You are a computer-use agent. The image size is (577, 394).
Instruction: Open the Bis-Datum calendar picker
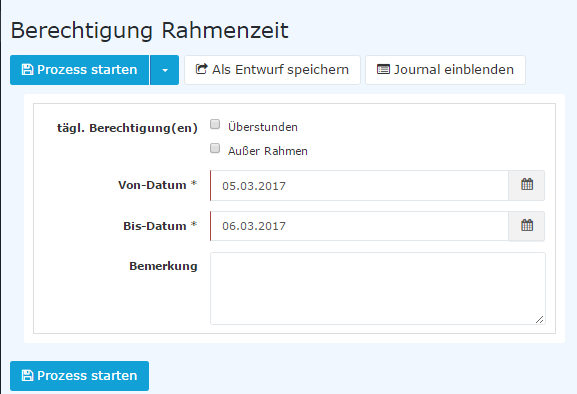click(x=527, y=226)
